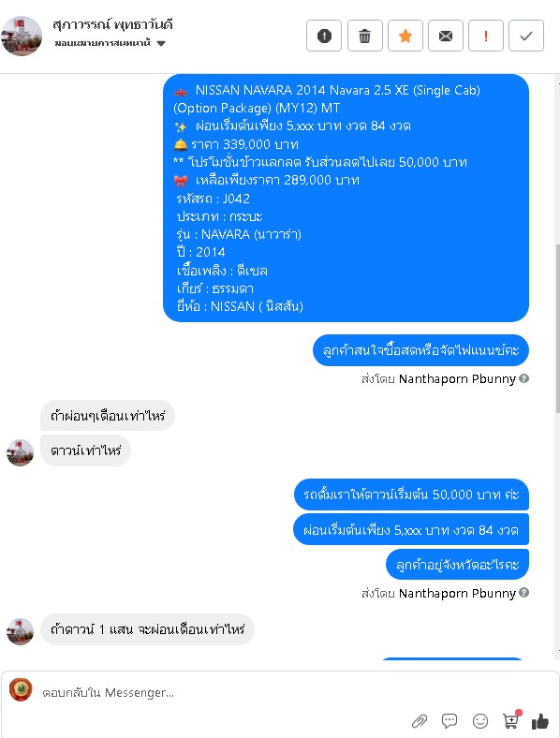Delete conversation using trash can icon
560x738 pixels.
point(364,36)
